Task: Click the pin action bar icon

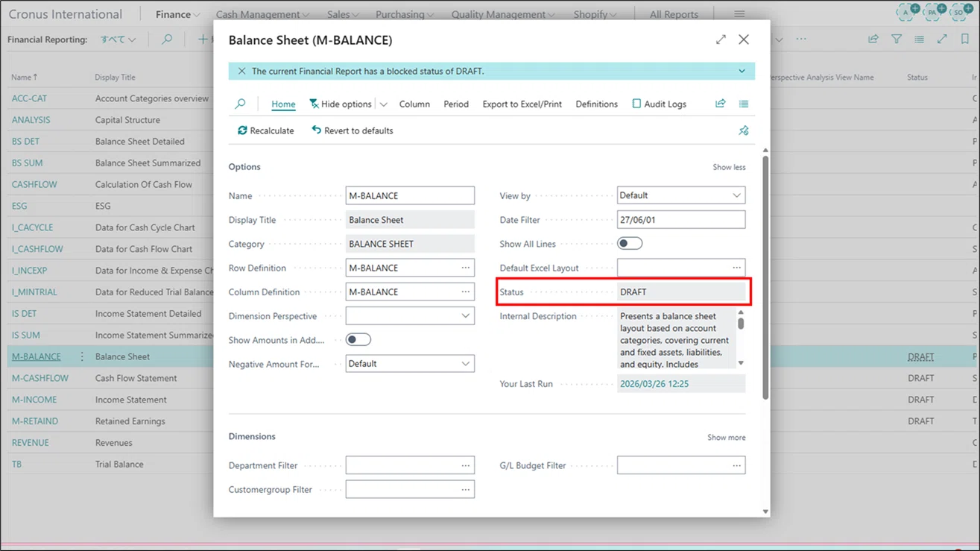Action: tap(744, 130)
